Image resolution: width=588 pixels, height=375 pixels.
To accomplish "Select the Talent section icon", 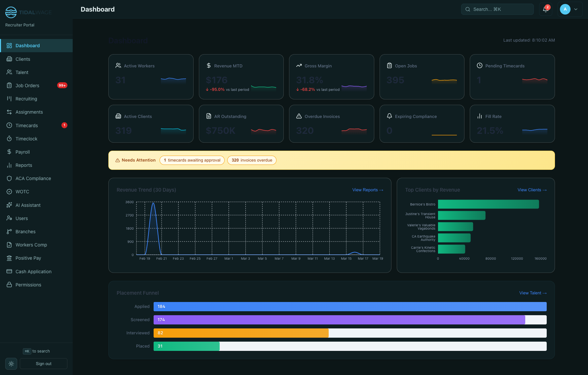I will tap(9, 72).
